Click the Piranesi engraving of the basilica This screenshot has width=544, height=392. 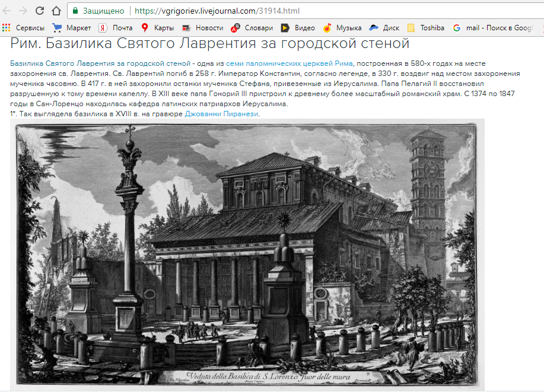coord(247,254)
